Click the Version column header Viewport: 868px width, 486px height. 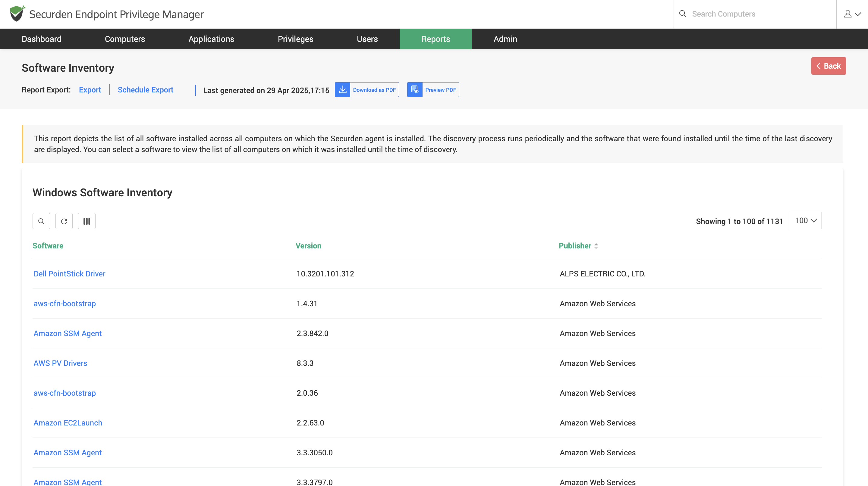[x=308, y=246]
